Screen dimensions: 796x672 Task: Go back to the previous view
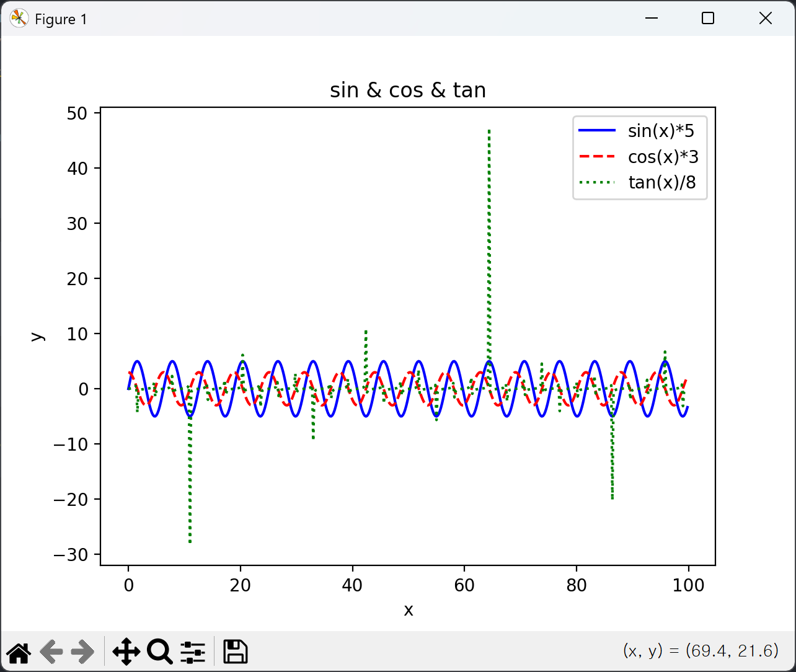[51, 652]
